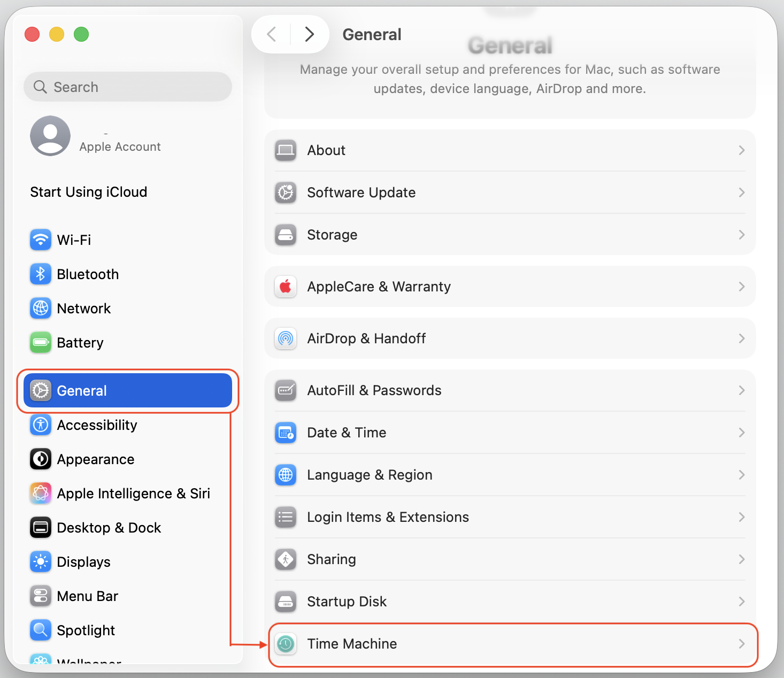Click the Language & Region globe icon
The height and width of the screenshot is (678, 784).
point(286,475)
